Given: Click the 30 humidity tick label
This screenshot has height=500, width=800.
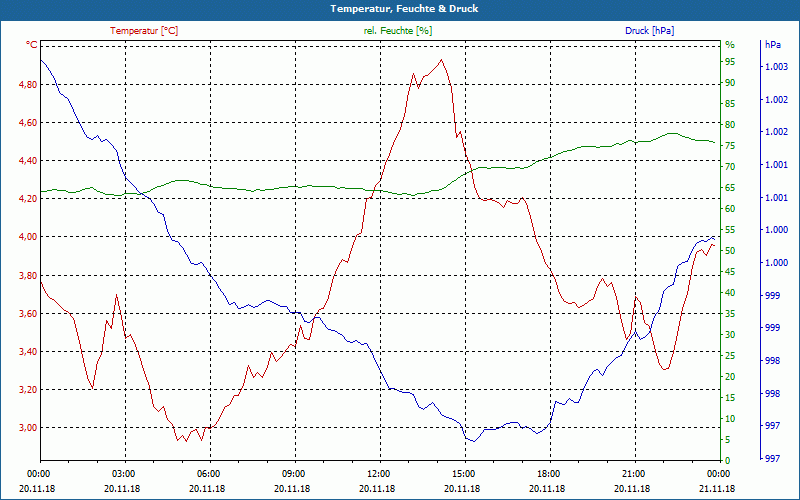Looking at the screenshot, I should coord(730,335).
